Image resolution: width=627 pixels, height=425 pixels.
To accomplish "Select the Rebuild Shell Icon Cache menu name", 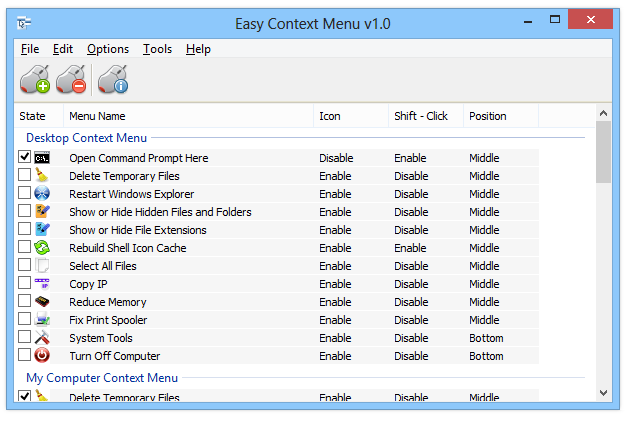I will (x=128, y=248).
